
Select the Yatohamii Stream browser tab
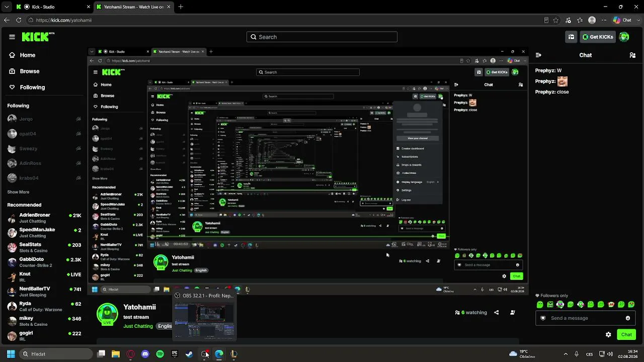(133, 7)
